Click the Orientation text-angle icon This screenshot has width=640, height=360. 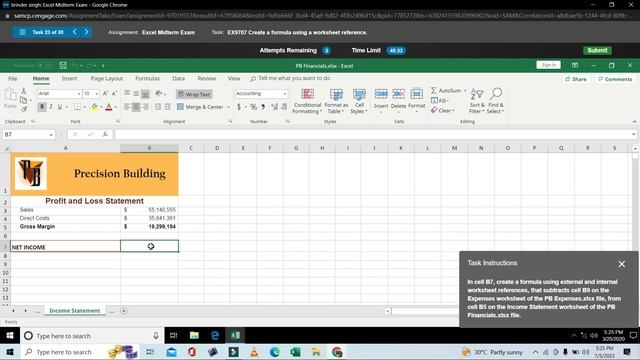pyautogui.click(x=159, y=93)
